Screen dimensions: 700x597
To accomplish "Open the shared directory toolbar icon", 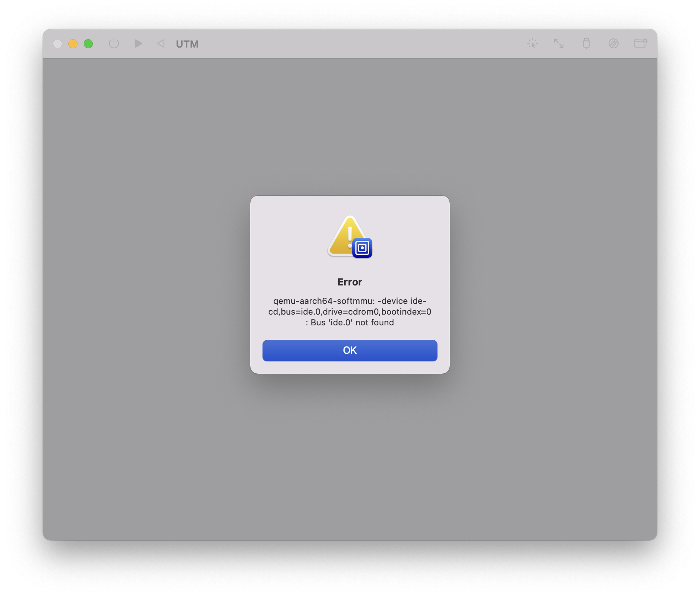I will pos(640,43).
